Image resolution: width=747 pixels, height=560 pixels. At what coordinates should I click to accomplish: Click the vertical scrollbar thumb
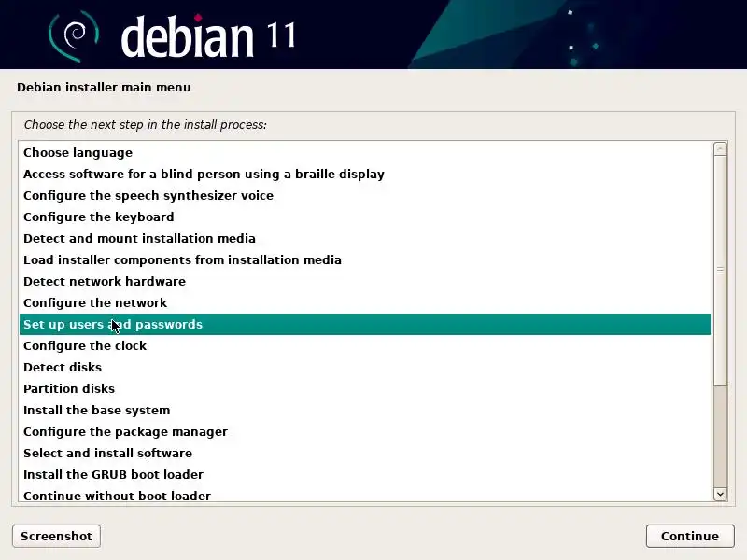point(720,271)
